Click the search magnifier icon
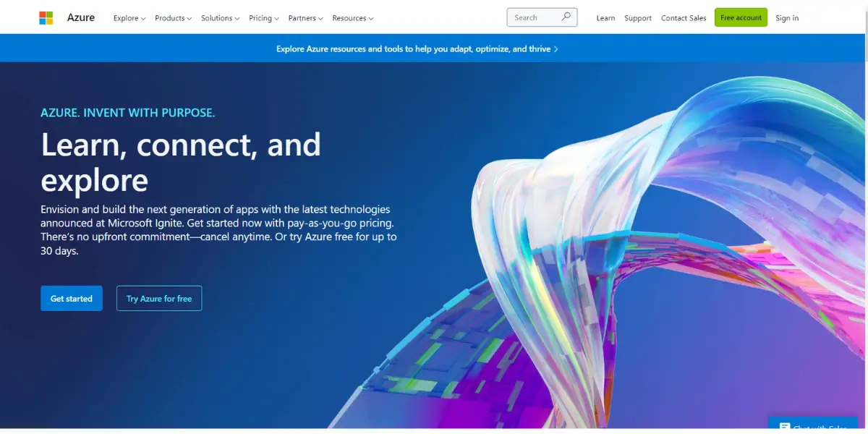This screenshot has height=434, width=868. tap(566, 17)
